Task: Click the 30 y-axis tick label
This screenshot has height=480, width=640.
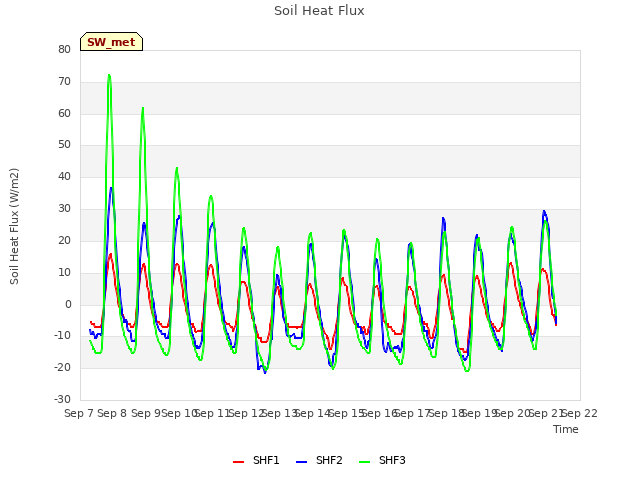Action: 64,209
